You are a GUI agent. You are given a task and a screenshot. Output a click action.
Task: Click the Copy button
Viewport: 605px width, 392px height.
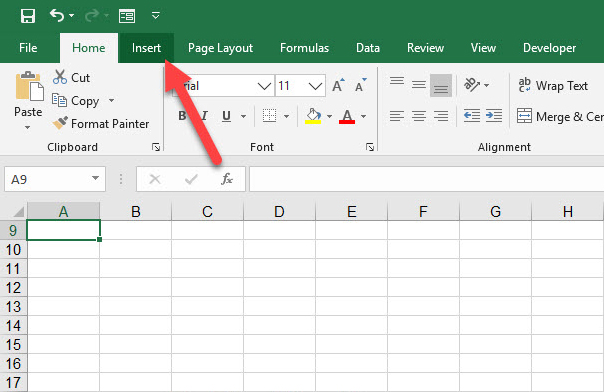76,101
